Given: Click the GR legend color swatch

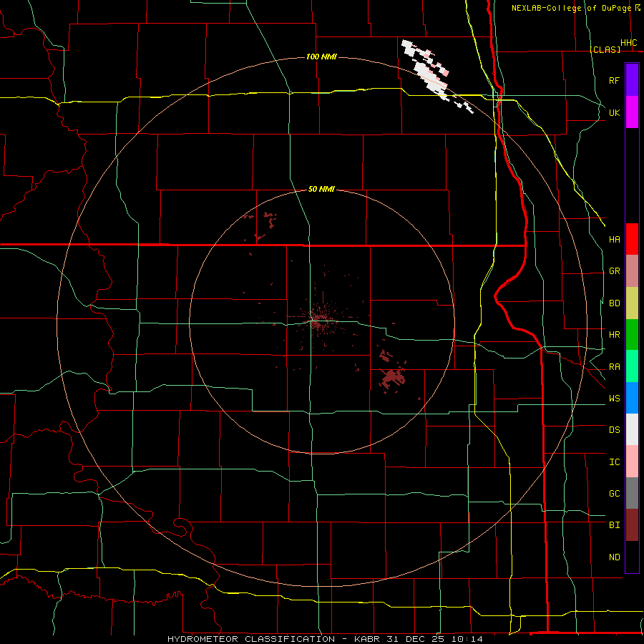Looking at the screenshot, I should (x=632, y=271).
